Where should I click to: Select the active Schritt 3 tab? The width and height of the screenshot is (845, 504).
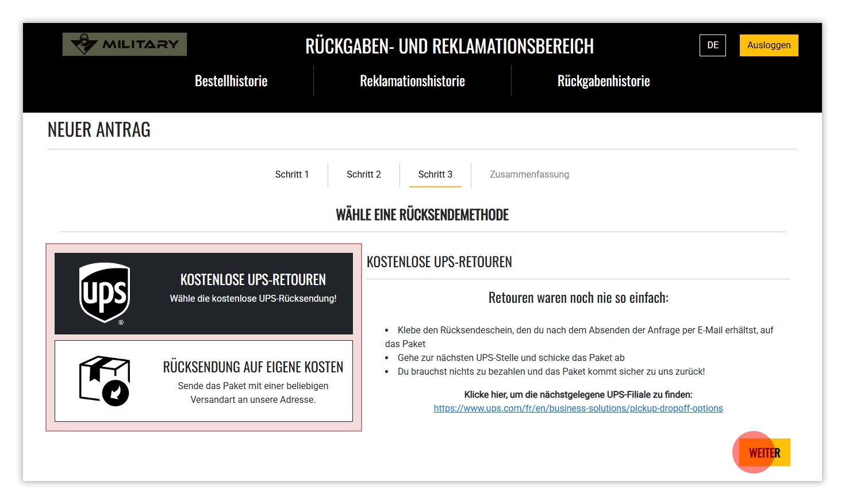[435, 175]
